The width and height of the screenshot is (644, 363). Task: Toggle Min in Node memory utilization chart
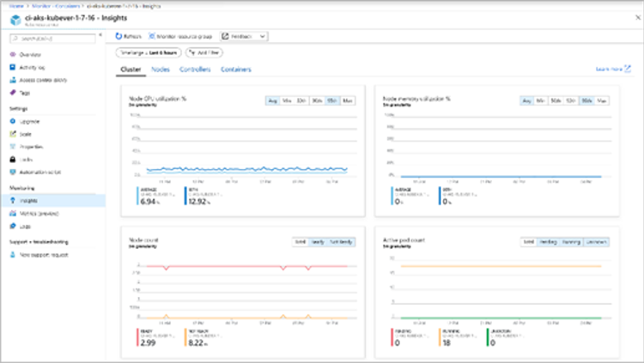point(541,100)
